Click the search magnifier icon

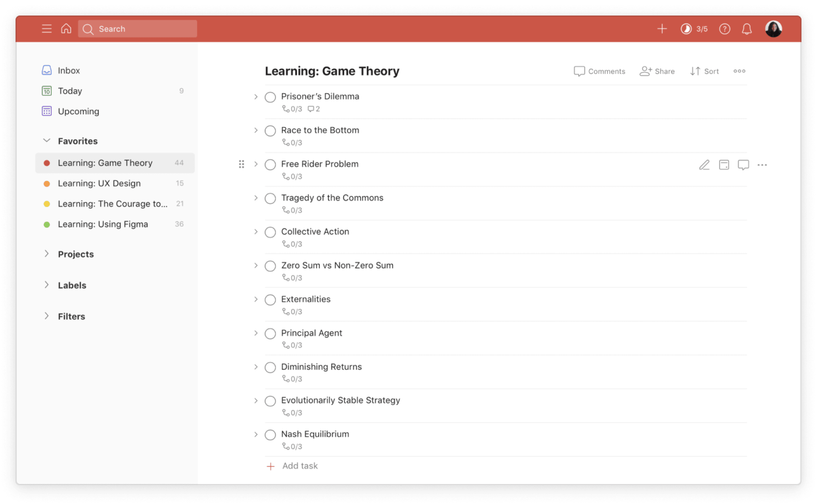tap(88, 29)
